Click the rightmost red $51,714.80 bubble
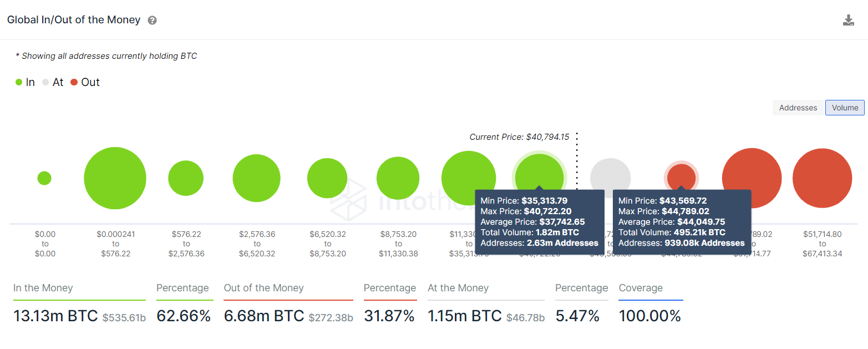Image resolution: width=868 pixels, height=349 pixels. pyautogui.click(x=822, y=178)
